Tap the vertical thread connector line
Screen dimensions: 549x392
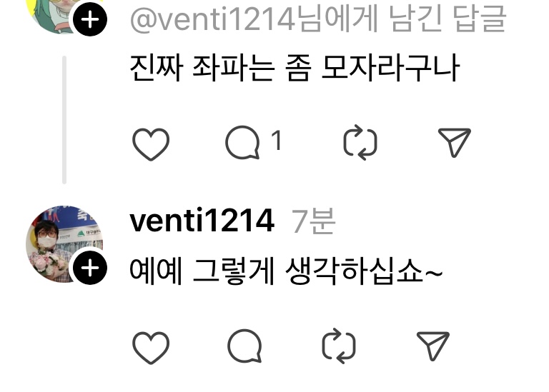click(x=64, y=119)
